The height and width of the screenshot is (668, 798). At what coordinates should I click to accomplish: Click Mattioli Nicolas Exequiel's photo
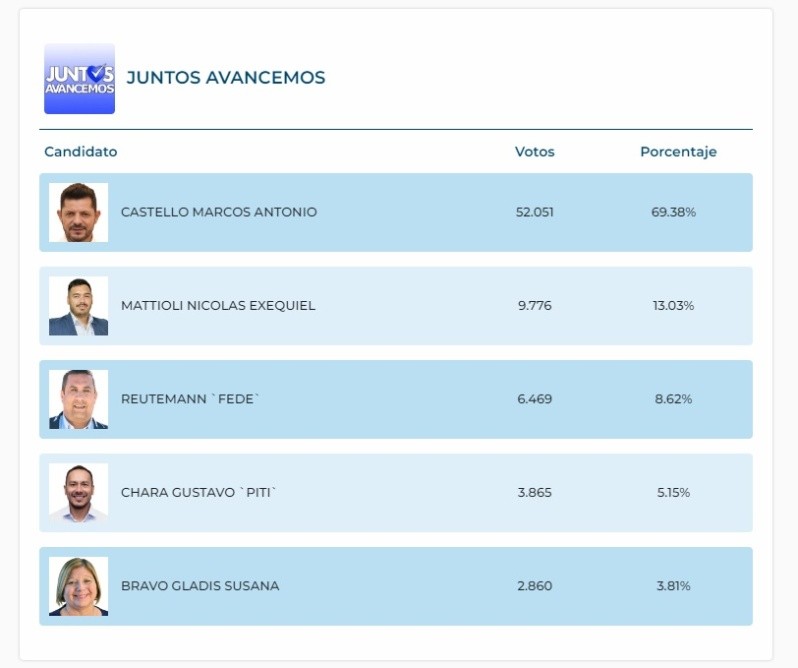click(x=78, y=306)
